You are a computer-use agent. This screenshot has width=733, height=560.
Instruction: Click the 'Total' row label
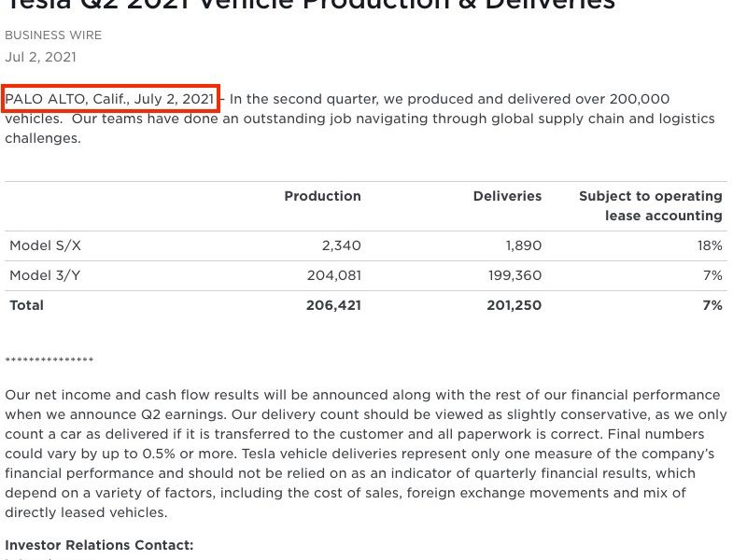(27, 305)
